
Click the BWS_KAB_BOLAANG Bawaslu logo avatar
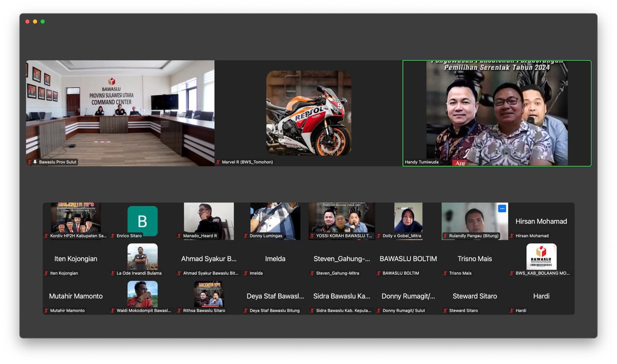[x=541, y=256]
